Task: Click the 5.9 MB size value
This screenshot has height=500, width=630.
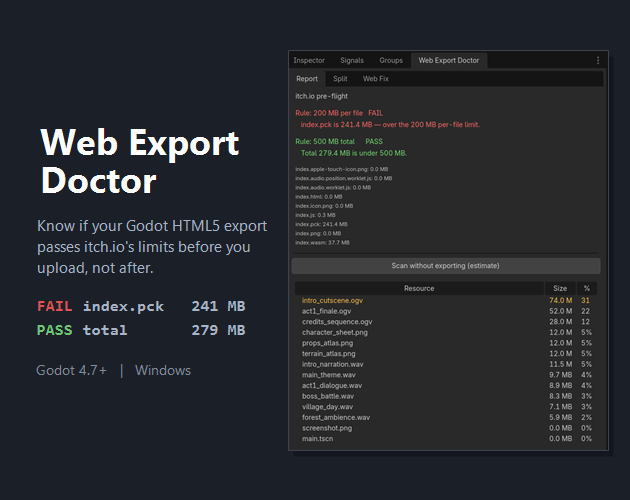Action: (x=560, y=417)
